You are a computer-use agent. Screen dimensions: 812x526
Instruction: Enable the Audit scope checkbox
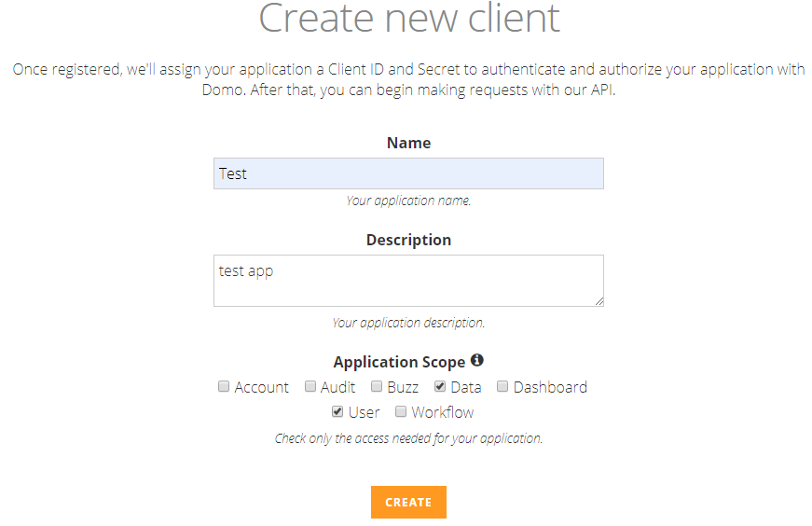point(310,386)
